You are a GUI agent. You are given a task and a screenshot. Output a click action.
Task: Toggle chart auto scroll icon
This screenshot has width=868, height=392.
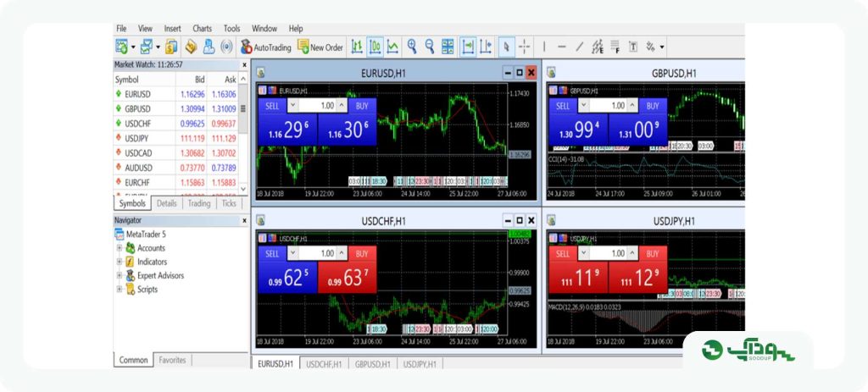[468, 47]
